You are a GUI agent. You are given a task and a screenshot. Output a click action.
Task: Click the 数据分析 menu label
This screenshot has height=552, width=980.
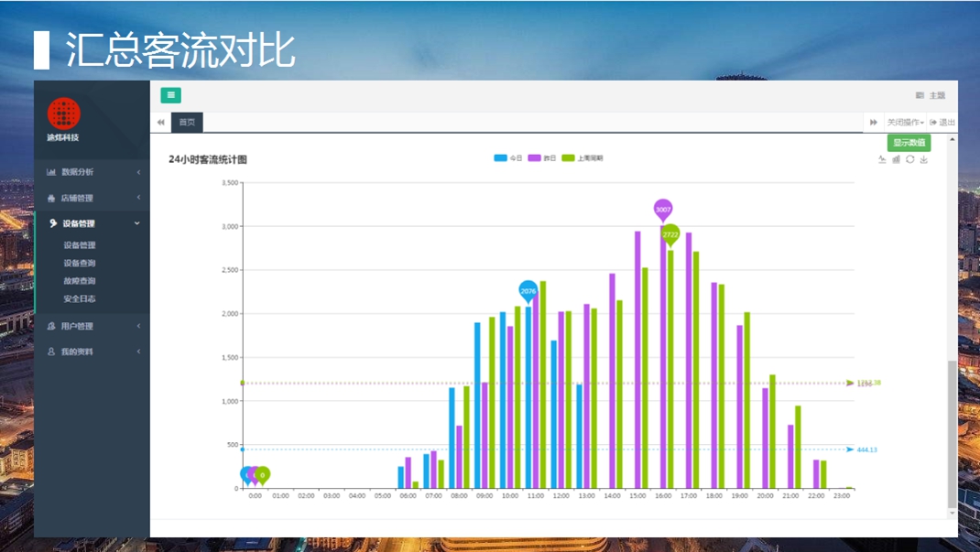tap(78, 172)
